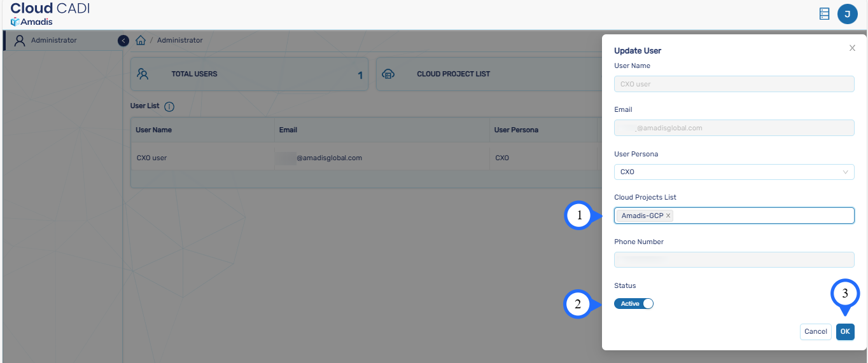Close the Update User dialog
Screen dimensions: 868x363
coord(852,48)
